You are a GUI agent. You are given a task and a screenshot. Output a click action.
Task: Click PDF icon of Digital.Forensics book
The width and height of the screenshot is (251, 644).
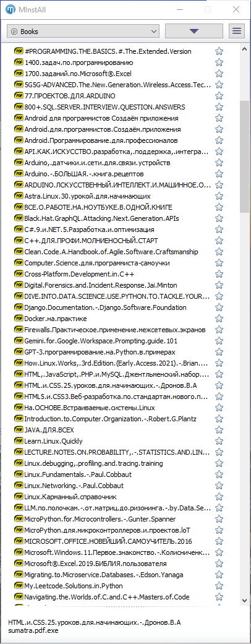click(x=19, y=285)
